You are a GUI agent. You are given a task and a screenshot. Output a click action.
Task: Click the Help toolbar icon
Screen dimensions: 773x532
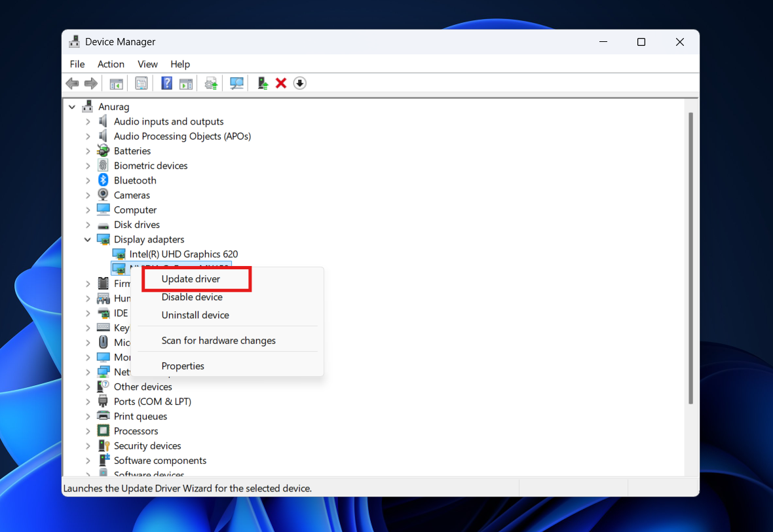tap(166, 83)
